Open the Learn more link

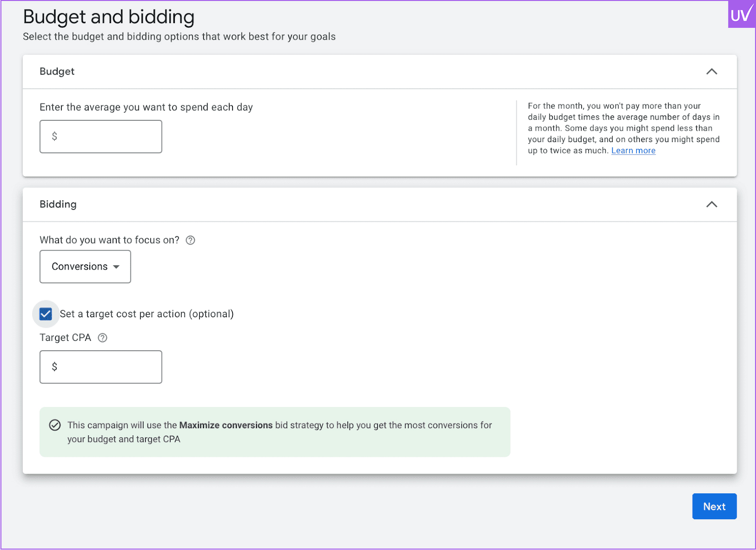tap(633, 151)
